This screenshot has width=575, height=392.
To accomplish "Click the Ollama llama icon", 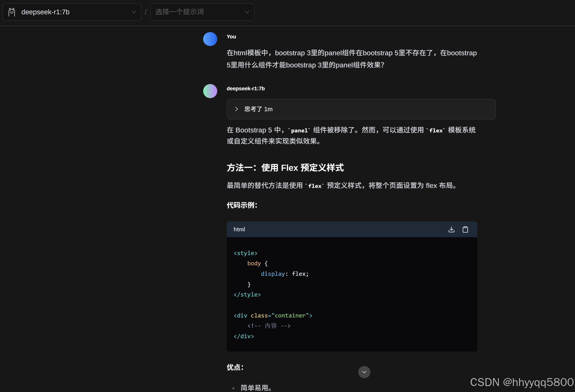I will point(12,12).
